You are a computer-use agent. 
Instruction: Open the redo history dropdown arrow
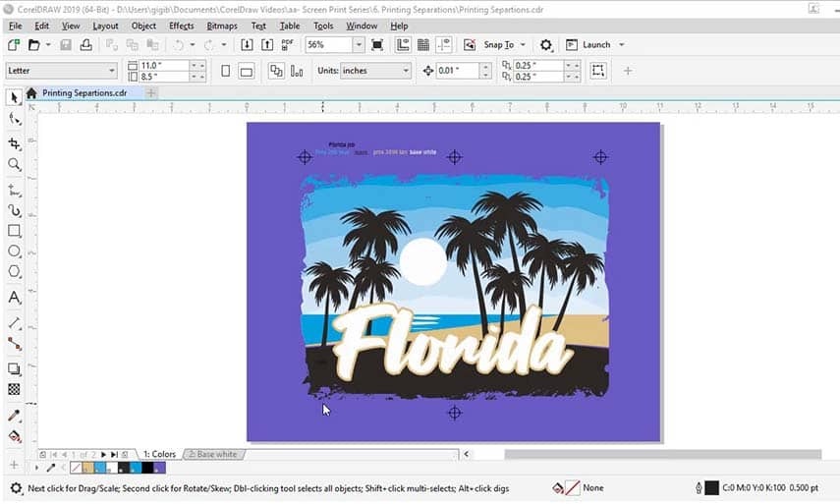click(x=224, y=45)
